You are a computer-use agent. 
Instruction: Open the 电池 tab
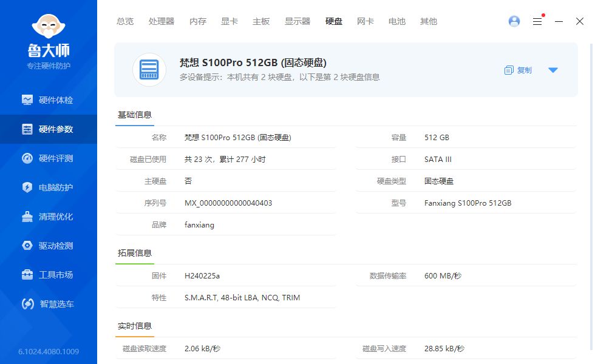pyautogui.click(x=397, y=21)
